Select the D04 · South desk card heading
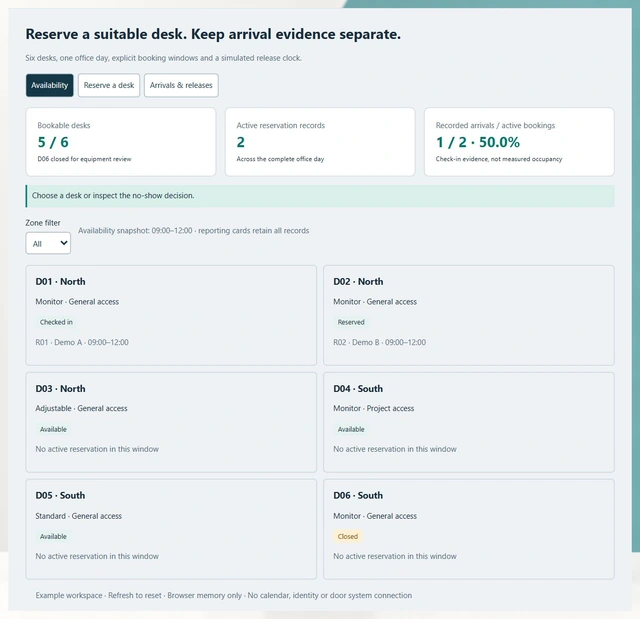This screenshot has width=640, height=619. [x=358, y=388]
